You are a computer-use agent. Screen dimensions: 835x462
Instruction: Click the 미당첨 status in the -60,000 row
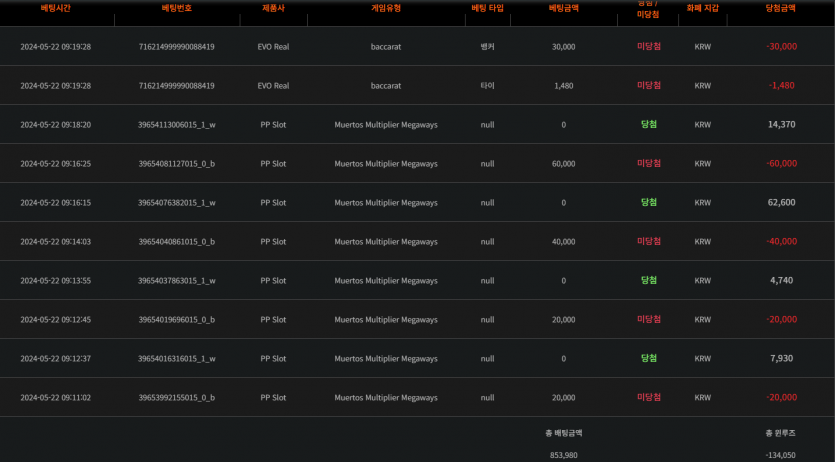pos(649,163)
